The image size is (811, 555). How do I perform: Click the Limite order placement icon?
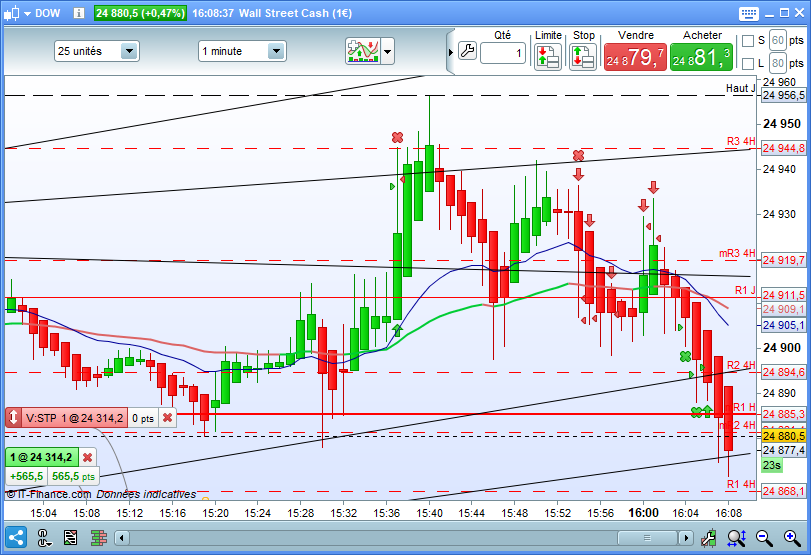coord(548,56)
